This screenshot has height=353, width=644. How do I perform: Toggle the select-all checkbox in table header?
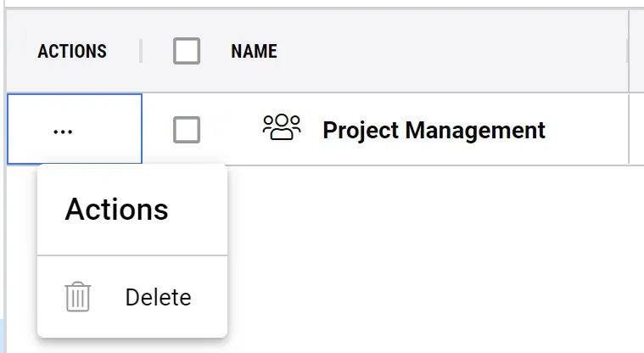pyautogui.click(x=187, y=52)
